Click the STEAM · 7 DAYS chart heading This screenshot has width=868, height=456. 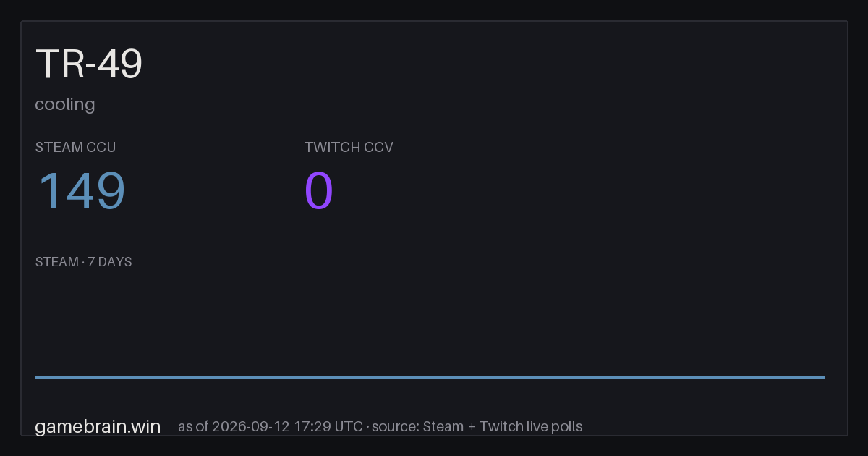coord(83,262)
